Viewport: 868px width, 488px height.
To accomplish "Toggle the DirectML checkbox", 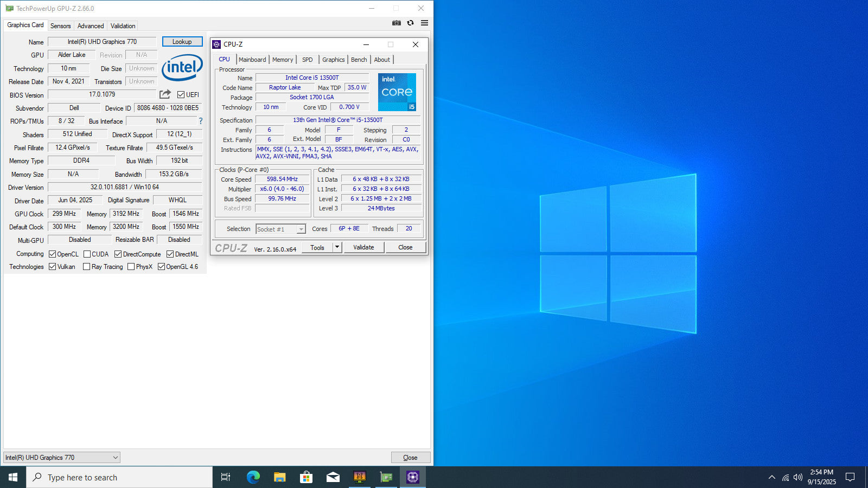I will pos(170,254).
